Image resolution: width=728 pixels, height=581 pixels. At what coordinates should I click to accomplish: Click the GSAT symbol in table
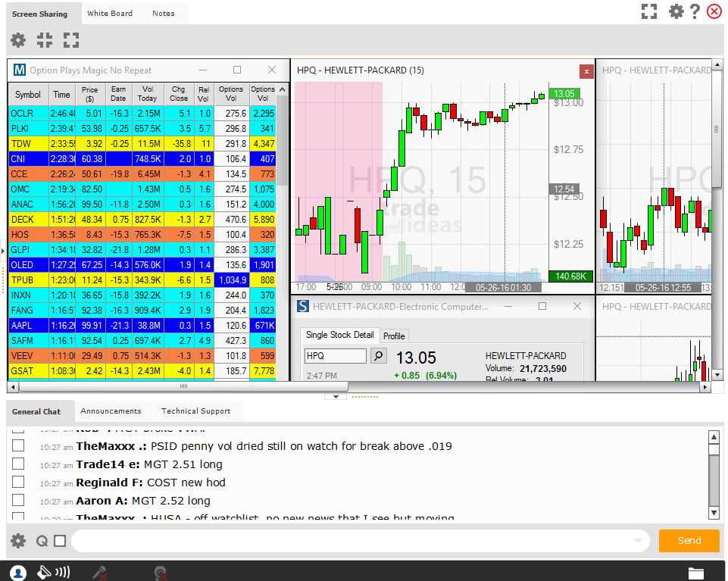tap(29, 370)
